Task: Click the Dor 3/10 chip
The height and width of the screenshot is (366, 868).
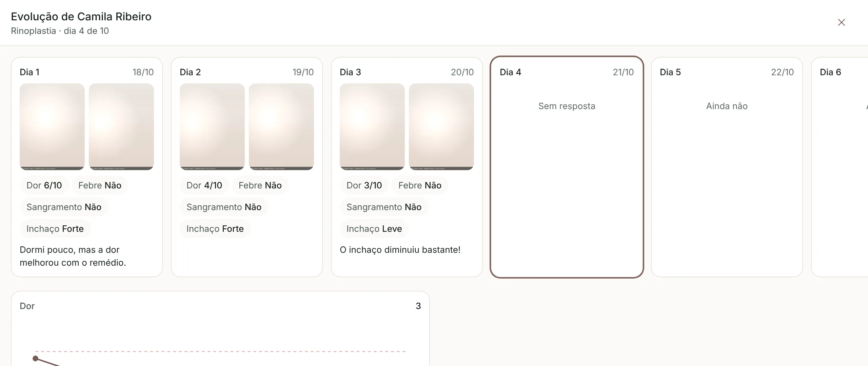Action: click(364, 185)
